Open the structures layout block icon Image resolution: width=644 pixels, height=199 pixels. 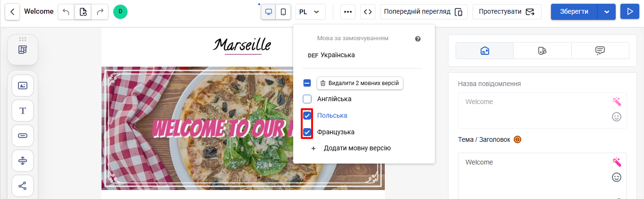coord(22,50)
